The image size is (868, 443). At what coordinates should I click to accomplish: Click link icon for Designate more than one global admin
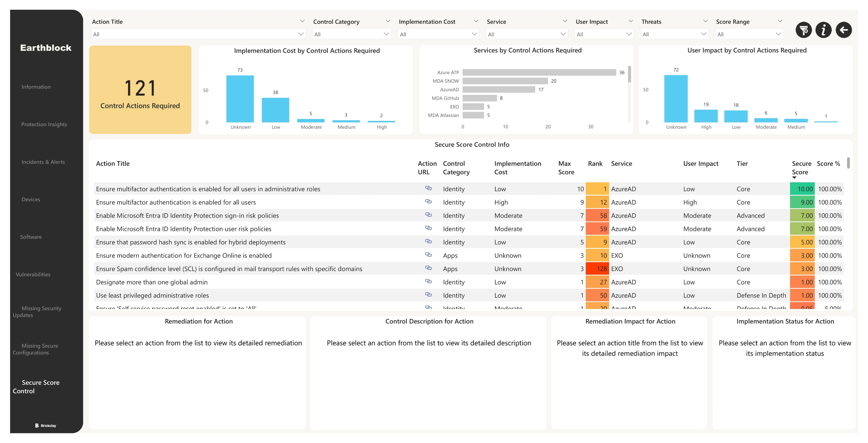(428, 281)
